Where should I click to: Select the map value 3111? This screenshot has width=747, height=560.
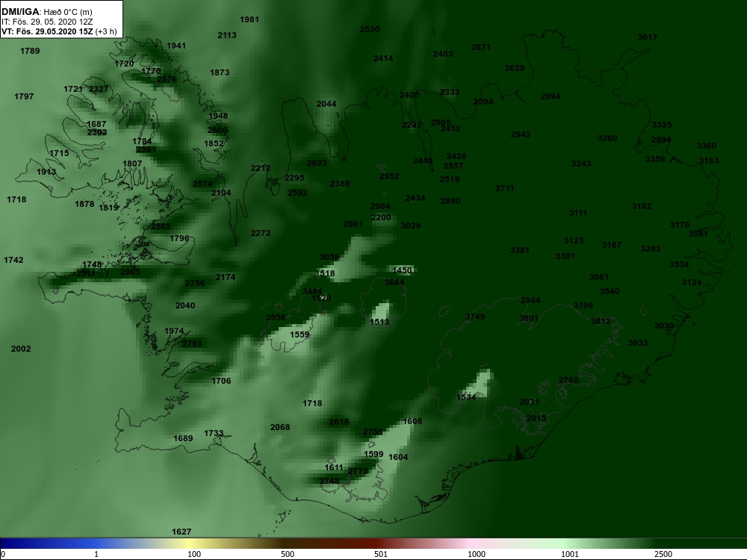[578, 213]
